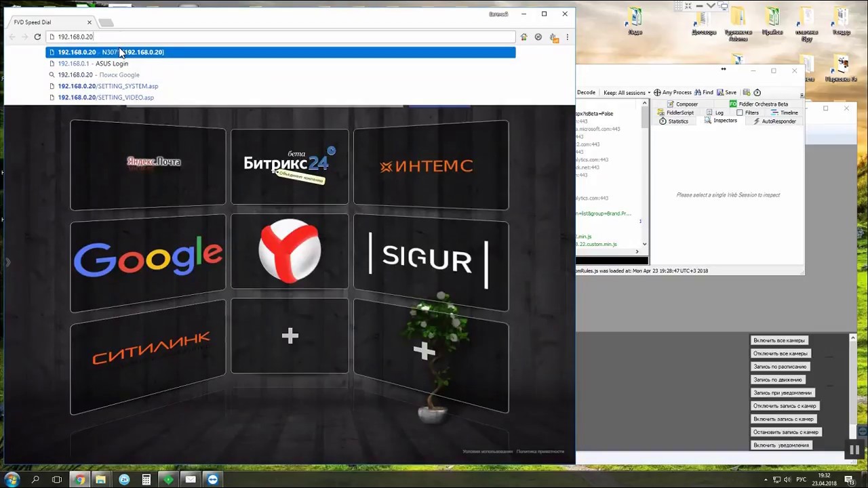This screenshot has height=488, width=868.
Task: Click the home extension icon in Chrome toolbar
Action: point(524,37)
